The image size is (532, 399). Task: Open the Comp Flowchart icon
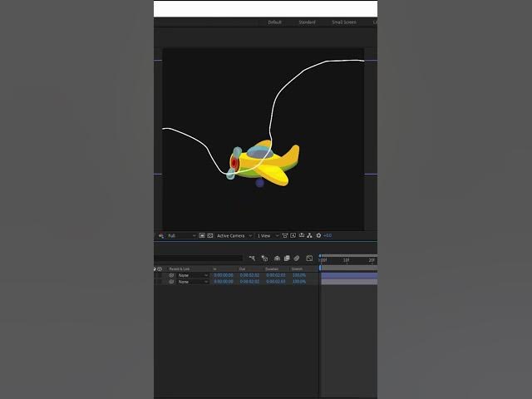(309, 235)
